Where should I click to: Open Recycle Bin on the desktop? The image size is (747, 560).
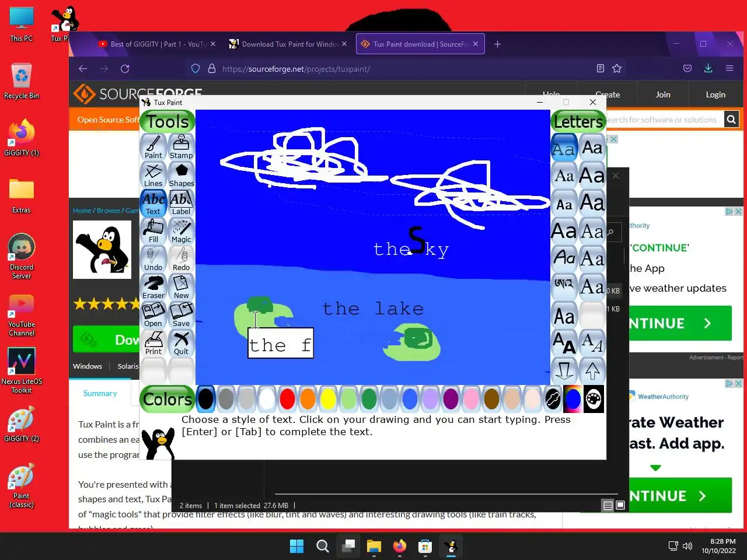coord(22,80)
